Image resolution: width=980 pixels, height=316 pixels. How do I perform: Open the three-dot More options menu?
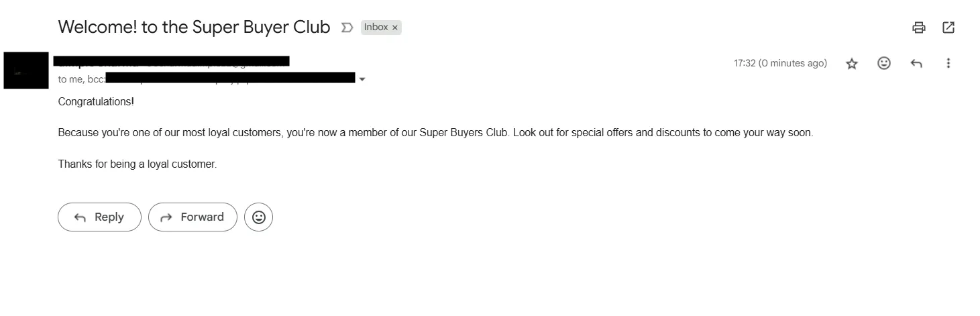[948, 63]
